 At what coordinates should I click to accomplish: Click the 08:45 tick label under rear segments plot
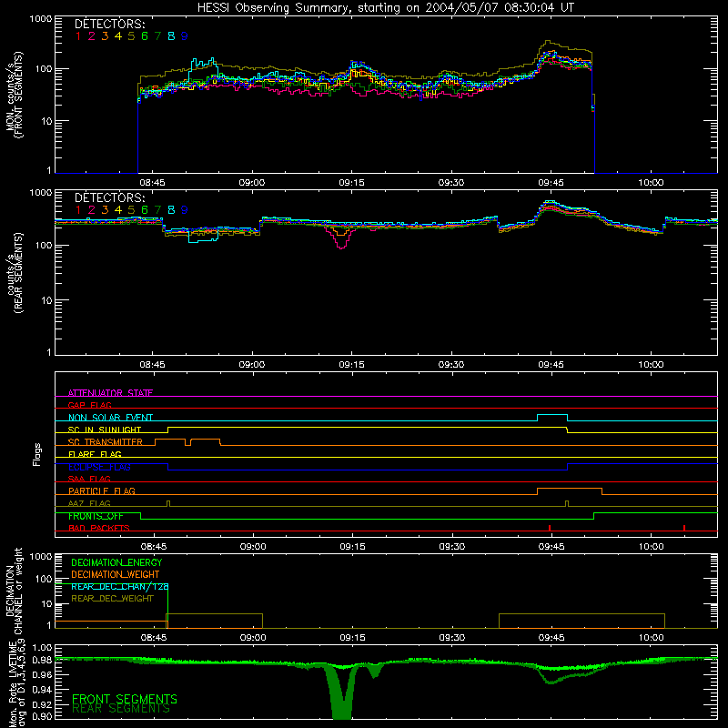pos(152,365)
